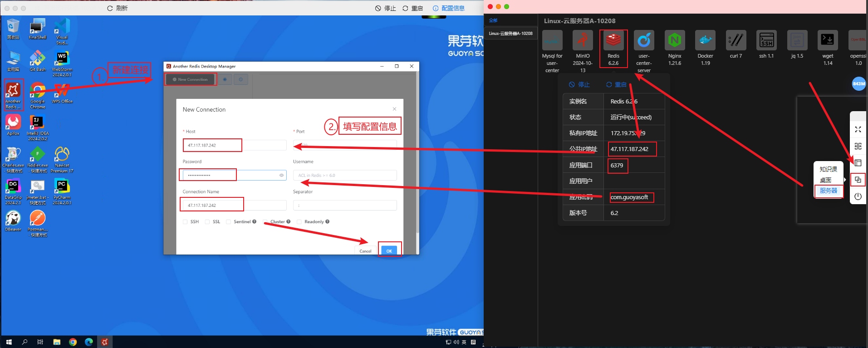
Task: Launch Postman desktop shortcut
Action: click(x=38, y=224)
